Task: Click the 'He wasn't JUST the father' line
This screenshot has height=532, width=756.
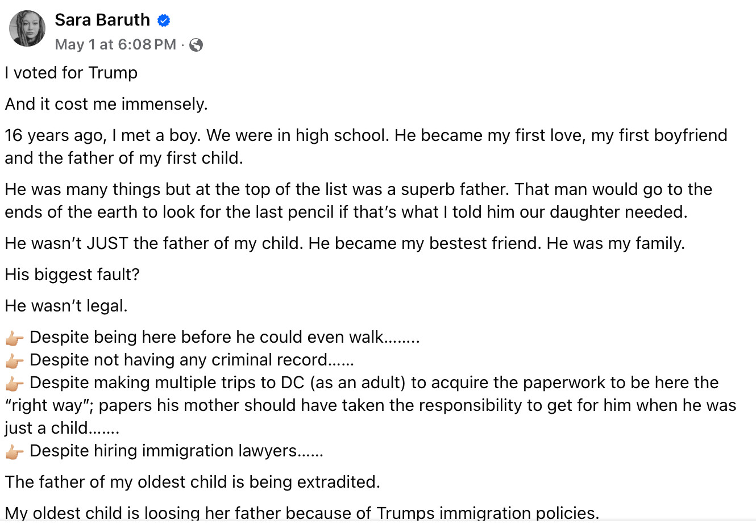Action: [x=345, y=243]
